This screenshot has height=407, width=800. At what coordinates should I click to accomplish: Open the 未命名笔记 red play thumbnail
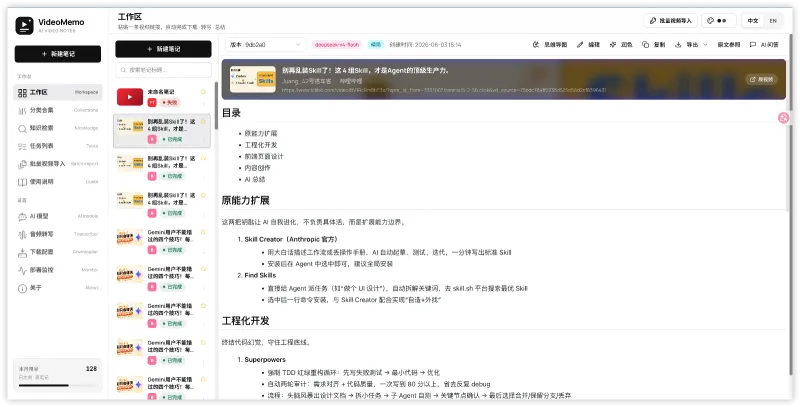tap(130, 97)
